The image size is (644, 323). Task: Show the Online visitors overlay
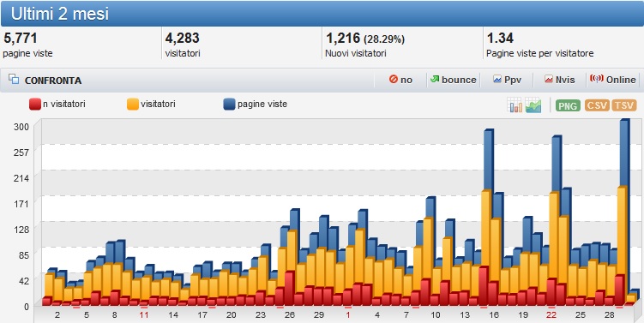[x=613, y=80]
